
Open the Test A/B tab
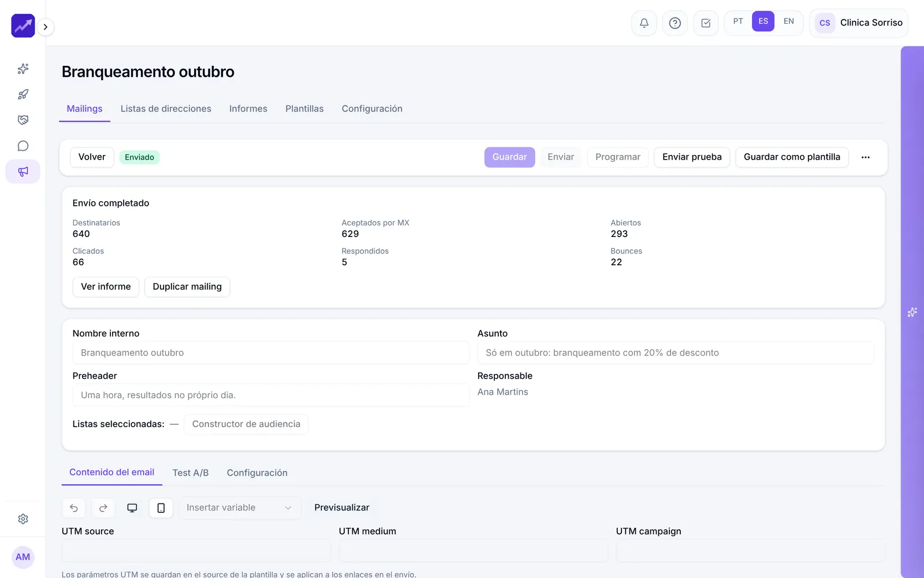[191, 473]
